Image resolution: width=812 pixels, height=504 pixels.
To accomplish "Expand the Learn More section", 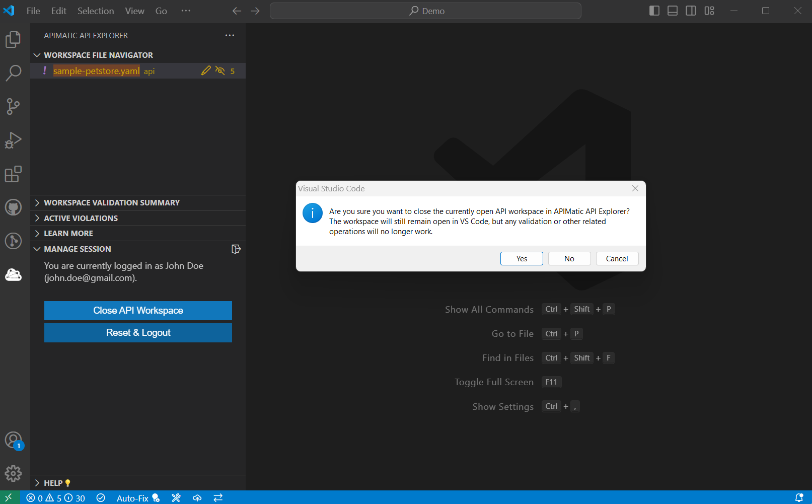I will [x=138, y=233].
